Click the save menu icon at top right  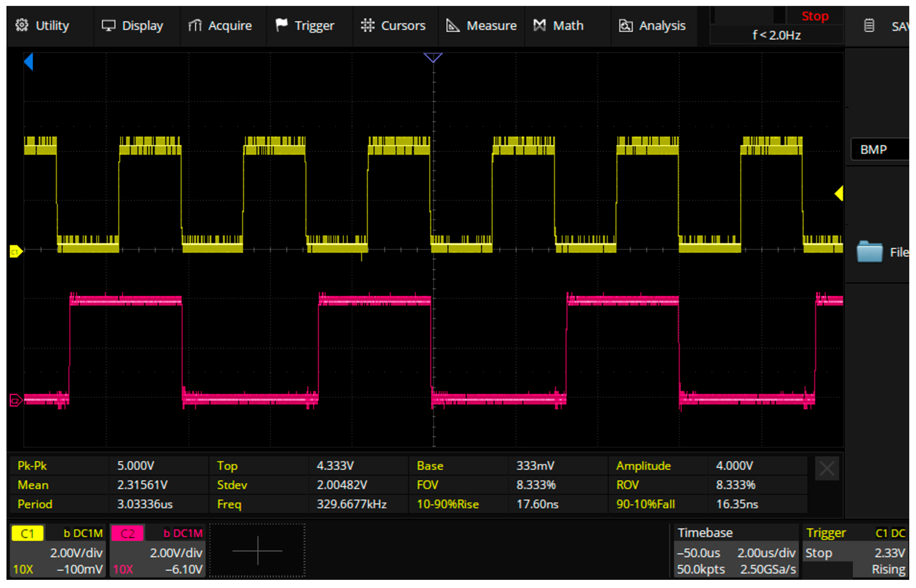click(869, 26)
